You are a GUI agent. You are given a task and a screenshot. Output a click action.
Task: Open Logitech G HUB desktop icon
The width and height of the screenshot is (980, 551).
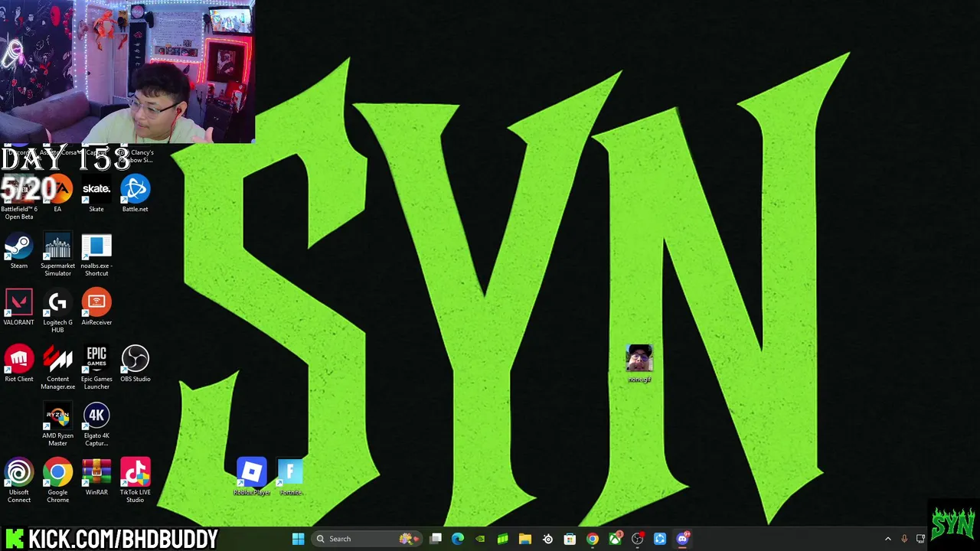[57, 311]
